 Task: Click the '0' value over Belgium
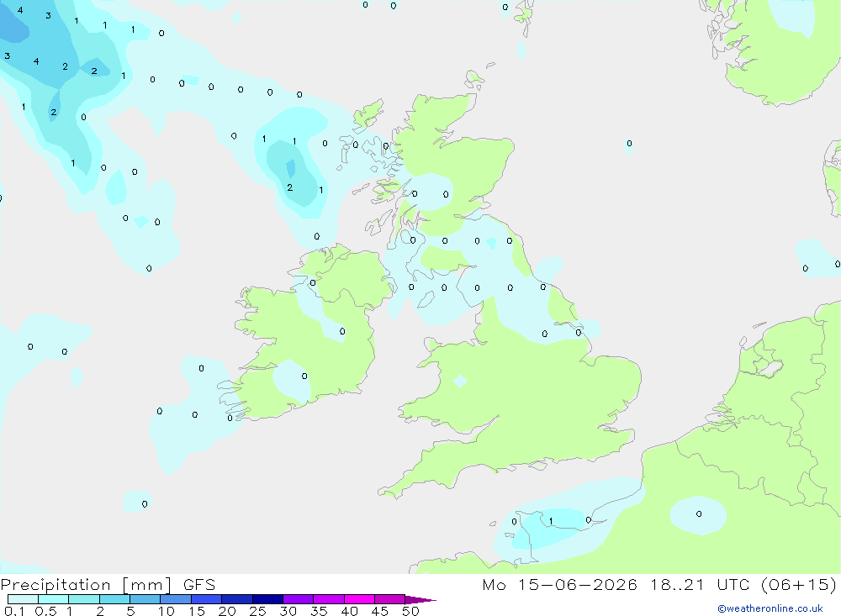pos(698,514)
